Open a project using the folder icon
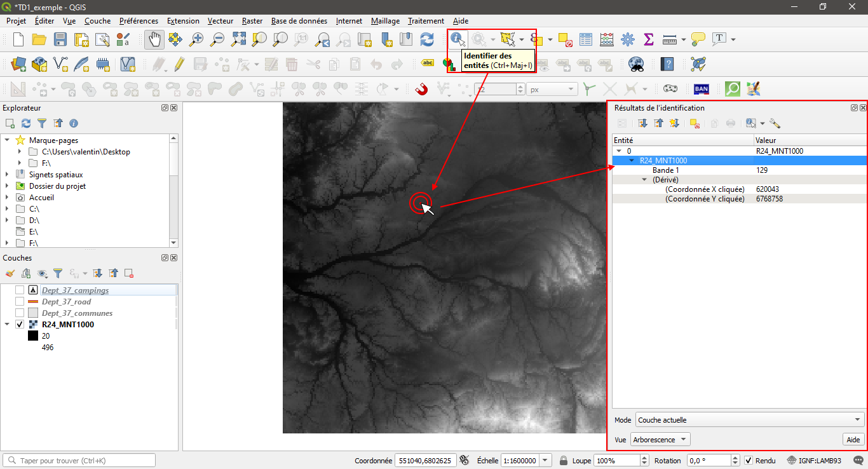This screenshot has width=868, height=469. pyautogui.click(x=39, y=39)
